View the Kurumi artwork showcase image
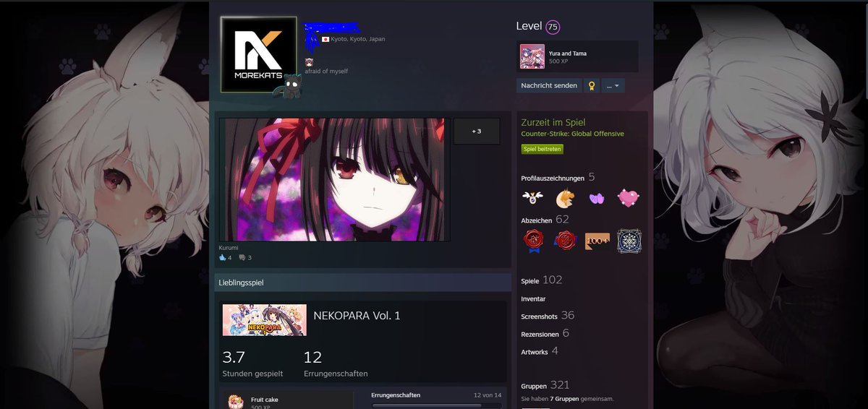The height and width of the screenshot is (409, 868). coord(334,179)
